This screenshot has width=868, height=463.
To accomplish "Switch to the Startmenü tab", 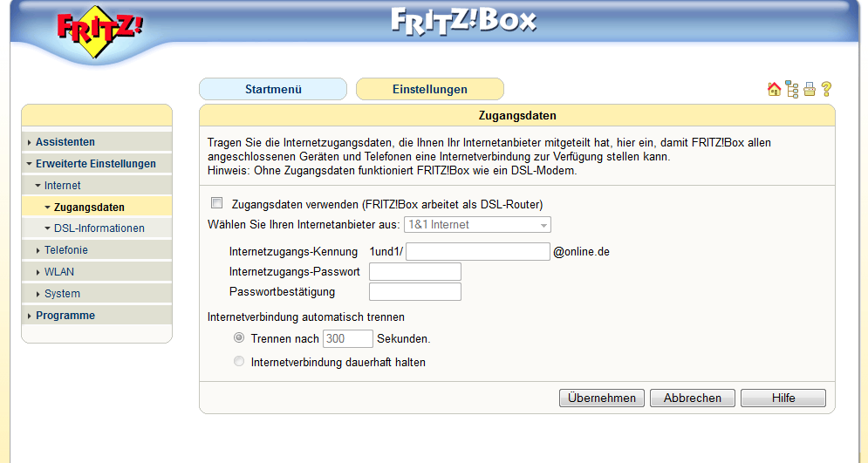I will [x=273, y=89].
